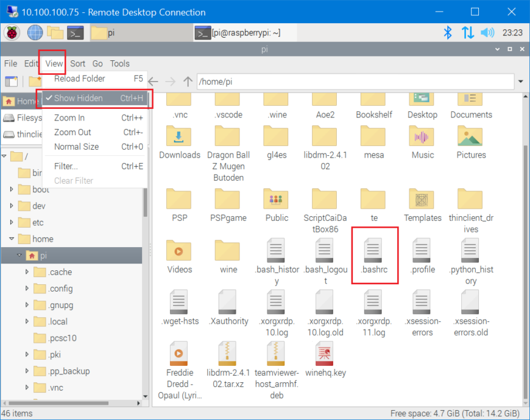Open the Music folder

[422, 136]
